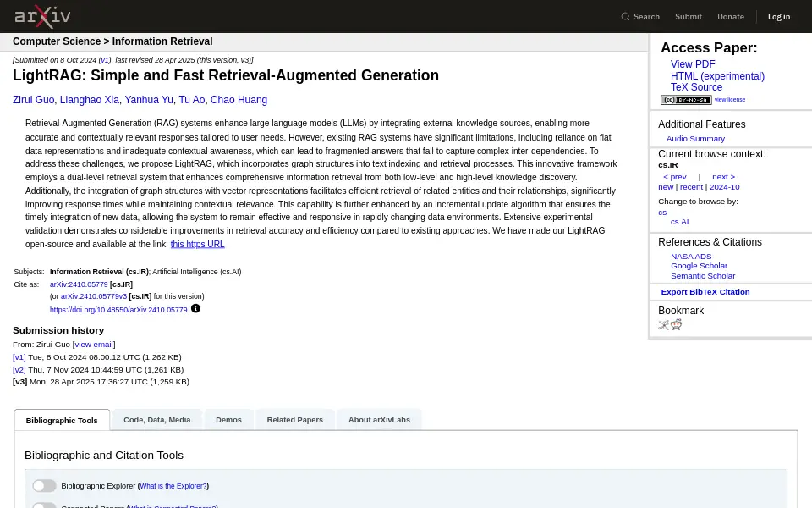812x508 pixels.
Task: Click 'Computer Science > Information Retrieval' breadcrumb
Action: [112, 41]
